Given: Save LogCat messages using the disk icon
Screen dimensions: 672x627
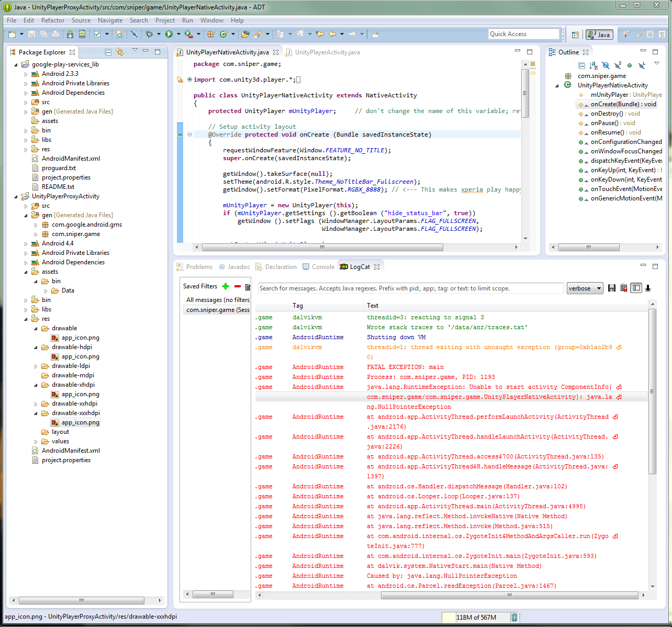Looking at the screenshot, I should click(612, 287).
